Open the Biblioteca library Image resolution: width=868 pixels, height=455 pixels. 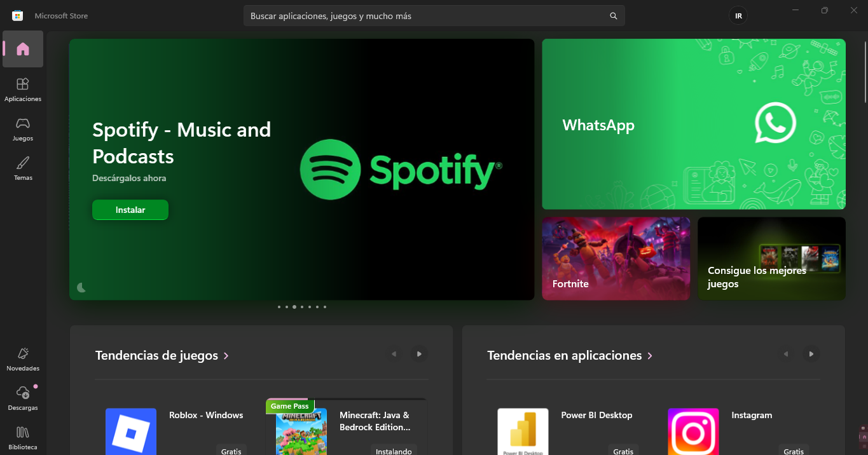[23, 438]
